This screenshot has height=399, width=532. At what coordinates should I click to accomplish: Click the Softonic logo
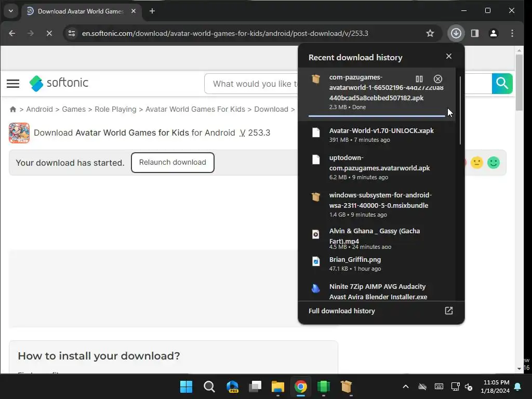click(x=59, y=83)
